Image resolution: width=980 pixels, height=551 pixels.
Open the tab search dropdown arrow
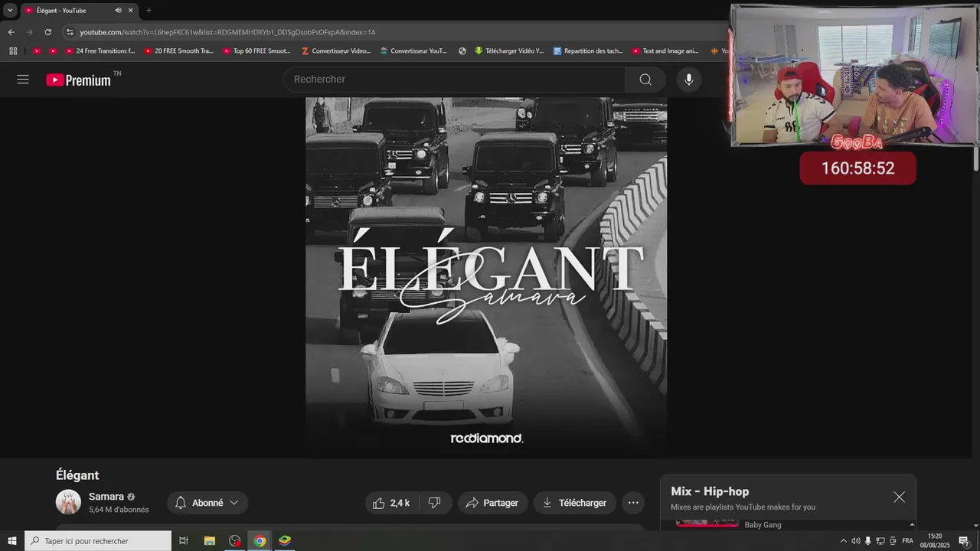point(10,11)
